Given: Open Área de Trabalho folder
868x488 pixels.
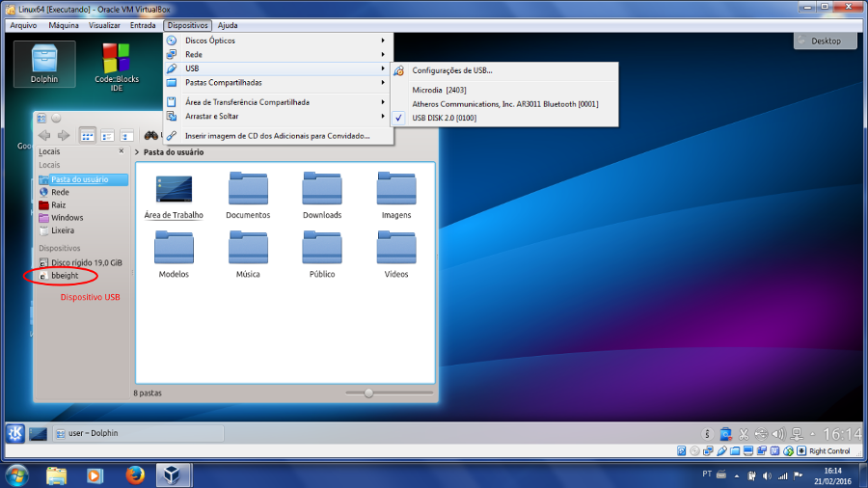Looking at the screenshot, I should [174, 196].
